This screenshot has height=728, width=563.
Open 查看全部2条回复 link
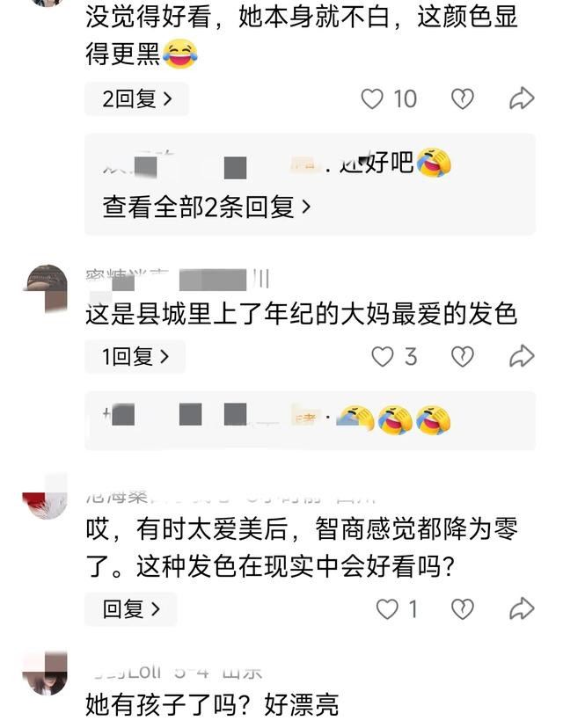(206, 207)
